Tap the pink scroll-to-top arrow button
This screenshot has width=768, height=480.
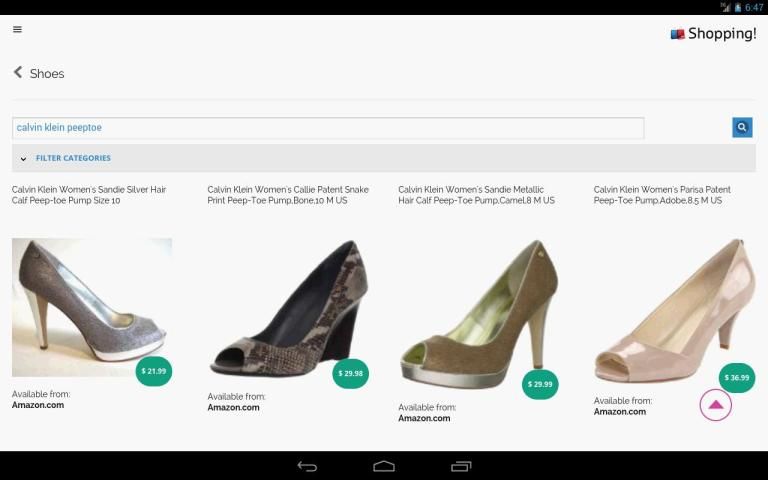click(716, 405)
